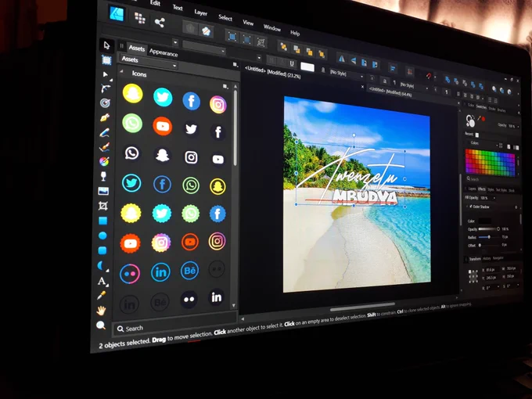This screenshot has width=532, height=399.
Task: Click the Flip Vertical toolbar icon
Action: click(353, 61)
